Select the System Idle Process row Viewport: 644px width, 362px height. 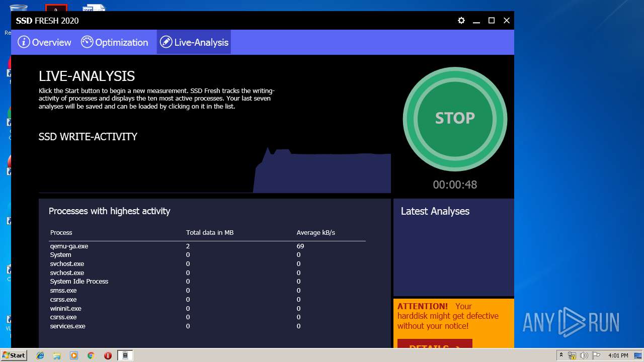[x=207, y=282]
